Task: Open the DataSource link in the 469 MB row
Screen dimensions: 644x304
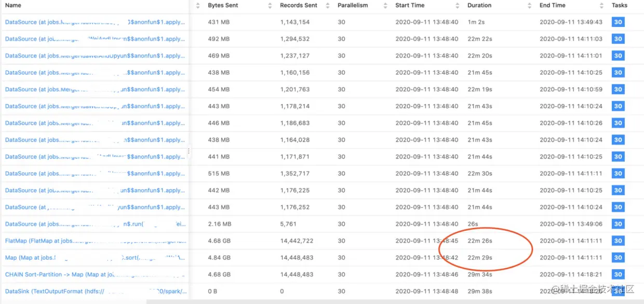Action: [96, 56]
